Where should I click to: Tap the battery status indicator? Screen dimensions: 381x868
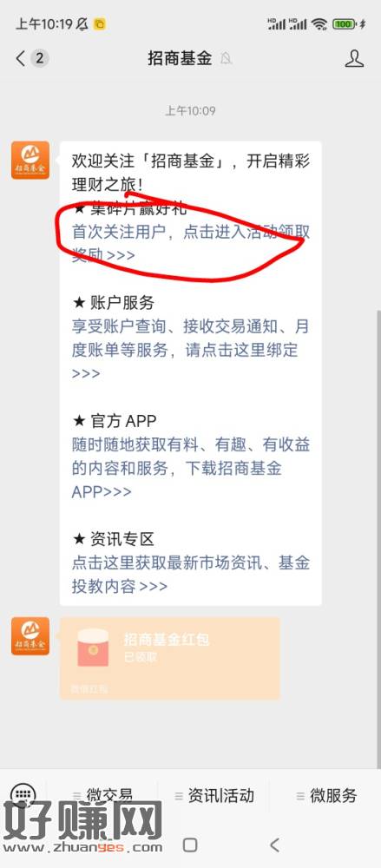[x=344, y=23]
